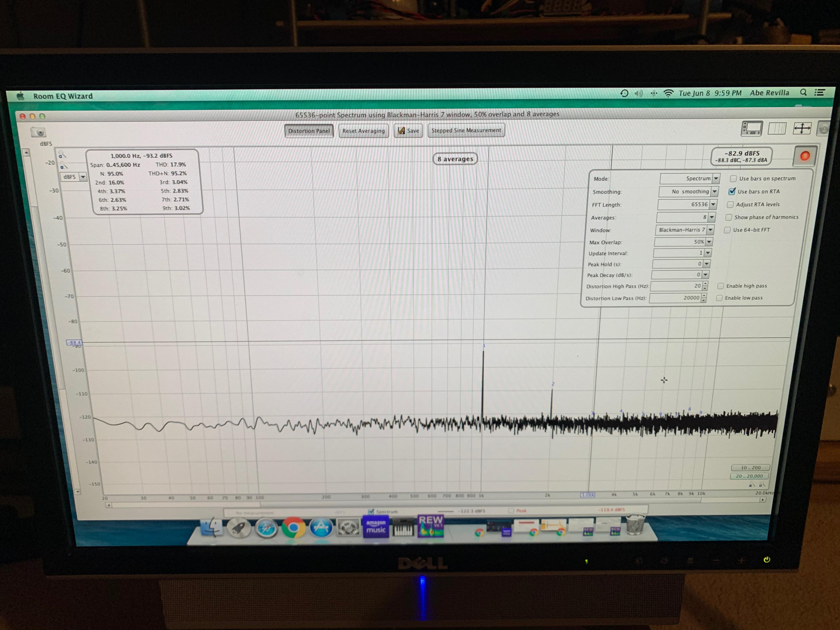
Task: Open the Update Interval dropdown
Action: [682, 253]
